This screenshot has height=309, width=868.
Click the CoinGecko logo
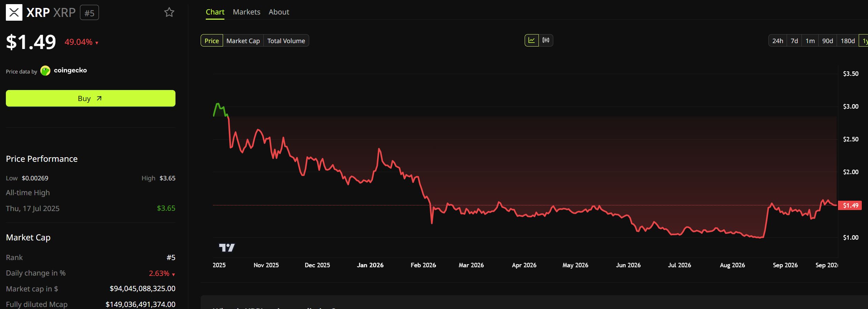[x=45, y=71]
